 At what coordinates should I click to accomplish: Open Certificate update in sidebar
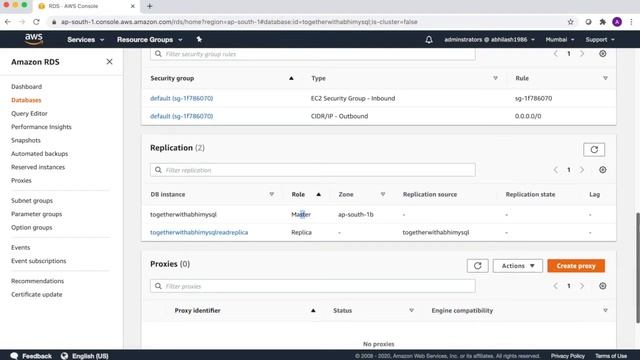pos(37,294)
